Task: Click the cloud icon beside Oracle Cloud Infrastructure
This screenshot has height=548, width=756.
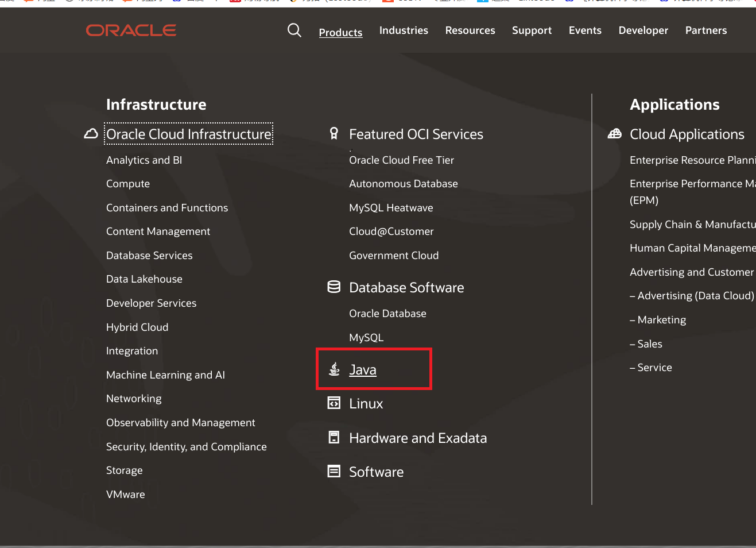Action: (91, 134)
